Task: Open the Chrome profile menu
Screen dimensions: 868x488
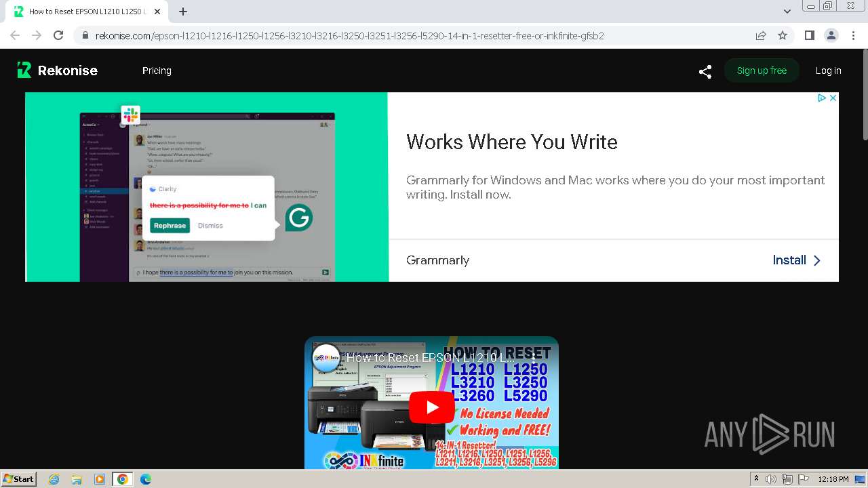Action: (x=831, y=35)
